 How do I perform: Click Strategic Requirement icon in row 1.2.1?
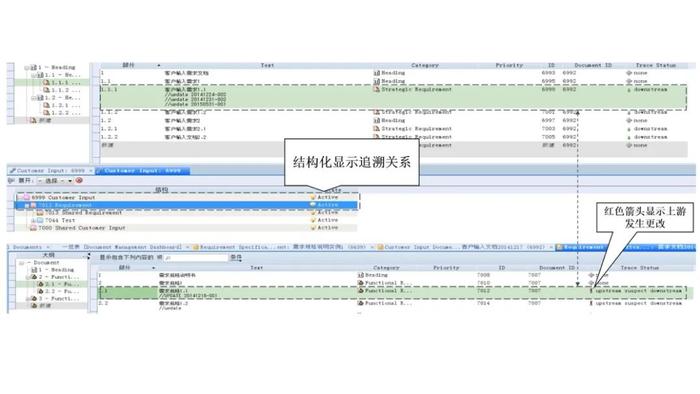click(376, 129)
